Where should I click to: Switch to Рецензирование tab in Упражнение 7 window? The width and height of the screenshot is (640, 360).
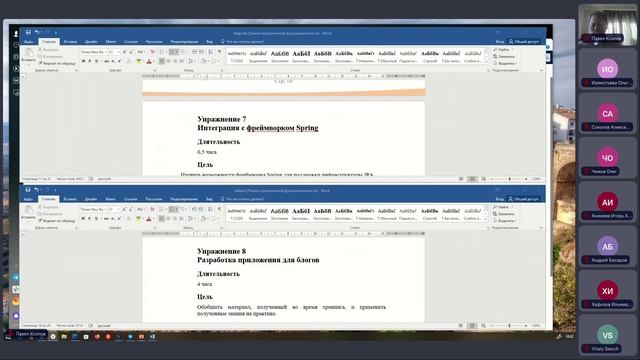184,42
